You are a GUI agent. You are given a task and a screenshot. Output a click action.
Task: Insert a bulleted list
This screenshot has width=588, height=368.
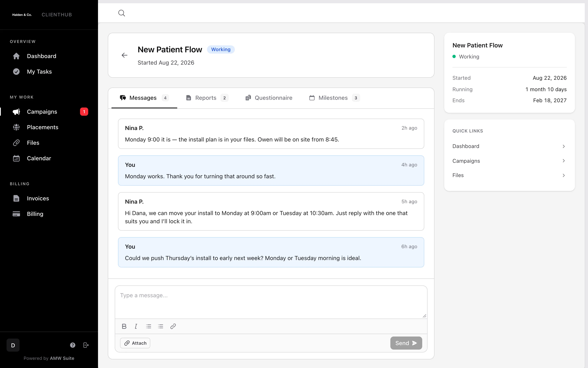pyautogui.click(x=149, y=326)
